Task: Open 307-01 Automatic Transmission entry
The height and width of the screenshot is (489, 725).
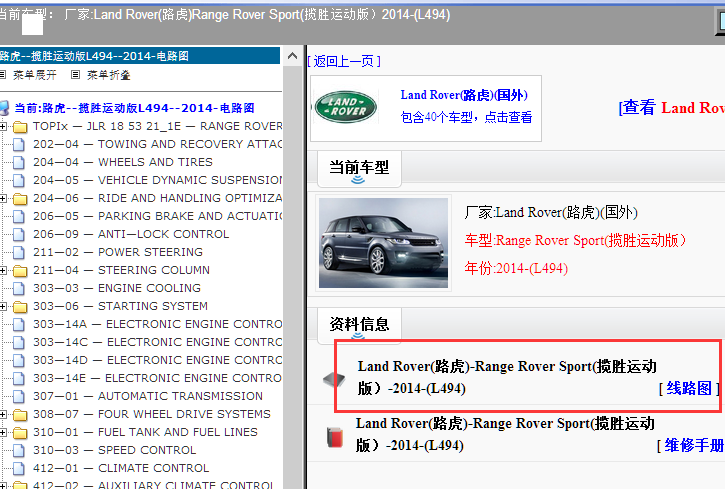Action: [148, 397]
